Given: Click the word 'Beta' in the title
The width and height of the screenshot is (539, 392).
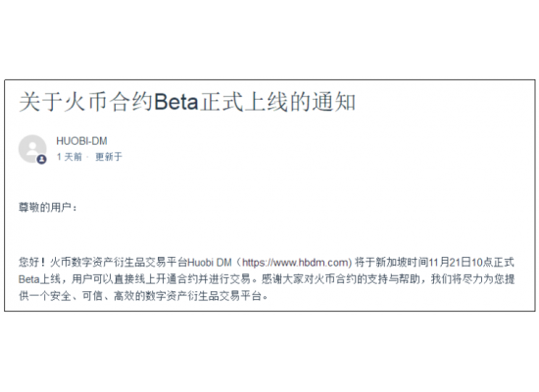Looking at the screenshot, I should coord(176,102).
